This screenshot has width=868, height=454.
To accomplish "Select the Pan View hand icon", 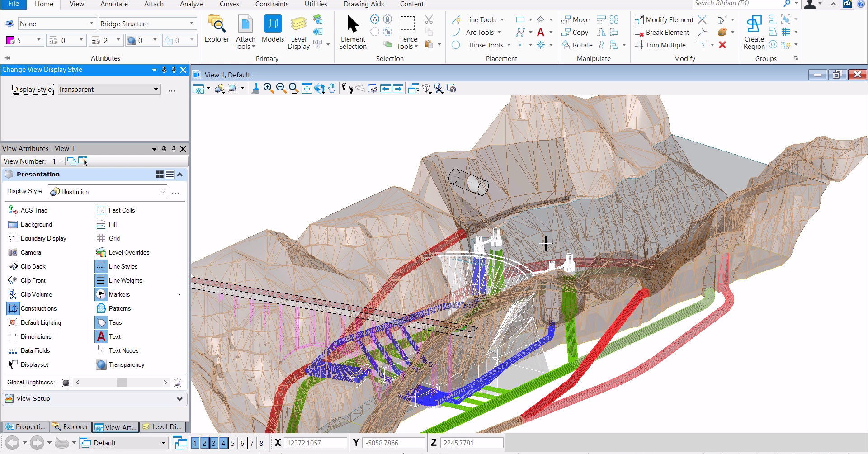I will point(332,89).
